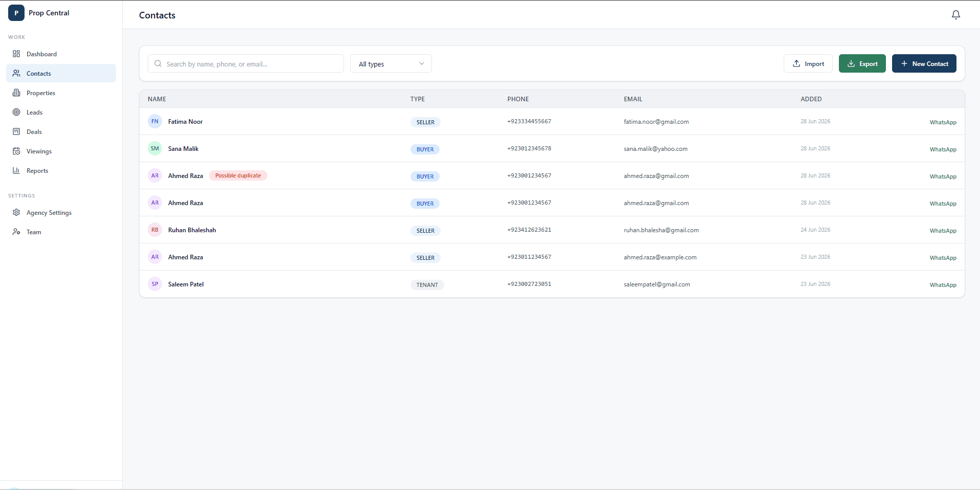
Task: Open WhatsApp link for Ruhan Bhaleshah
Action: (943, 231)
